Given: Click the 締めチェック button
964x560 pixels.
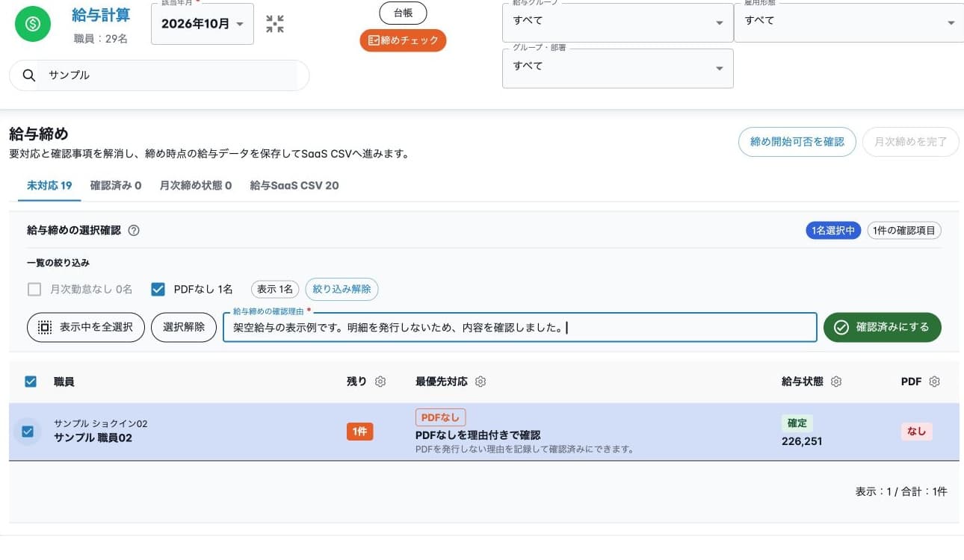Looking at the screenshot, I should (x=403, y=40).
